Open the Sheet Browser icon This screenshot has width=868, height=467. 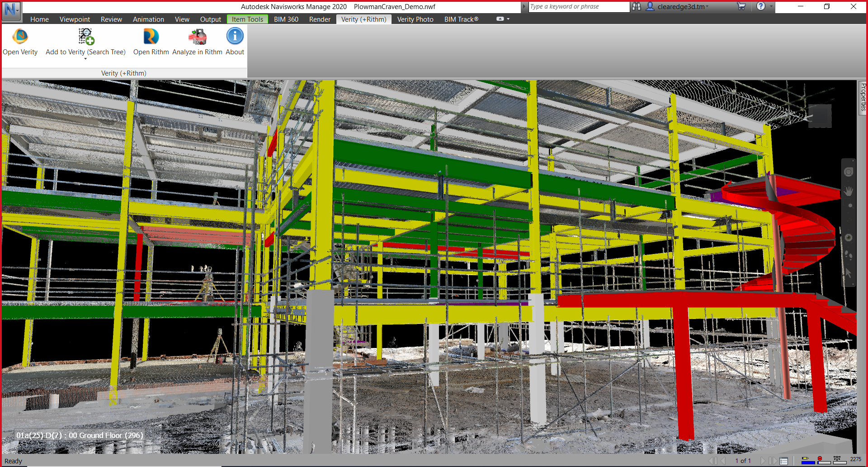[x=784, y=461]
